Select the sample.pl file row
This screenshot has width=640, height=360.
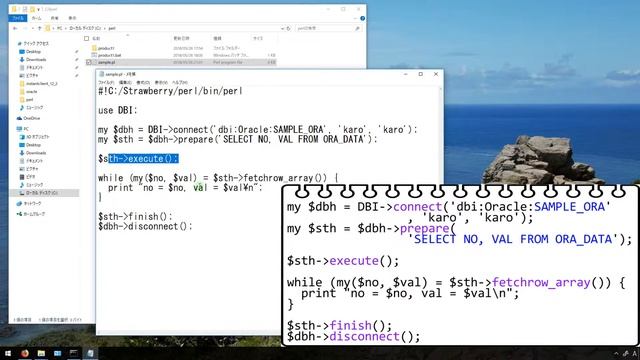click(x=181, y=62)
